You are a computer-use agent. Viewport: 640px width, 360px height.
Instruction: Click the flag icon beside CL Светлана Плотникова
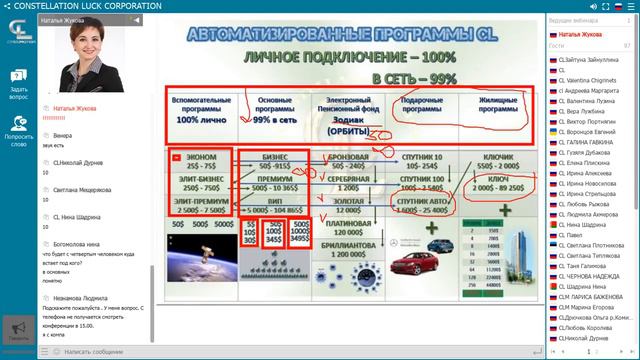[x=553, y=245]
